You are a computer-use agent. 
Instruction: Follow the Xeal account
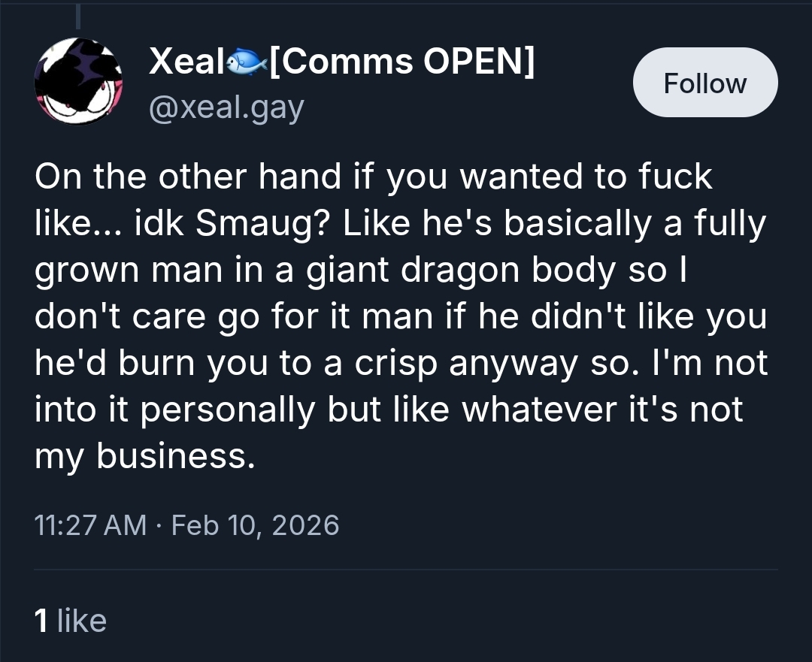(704, 82)
